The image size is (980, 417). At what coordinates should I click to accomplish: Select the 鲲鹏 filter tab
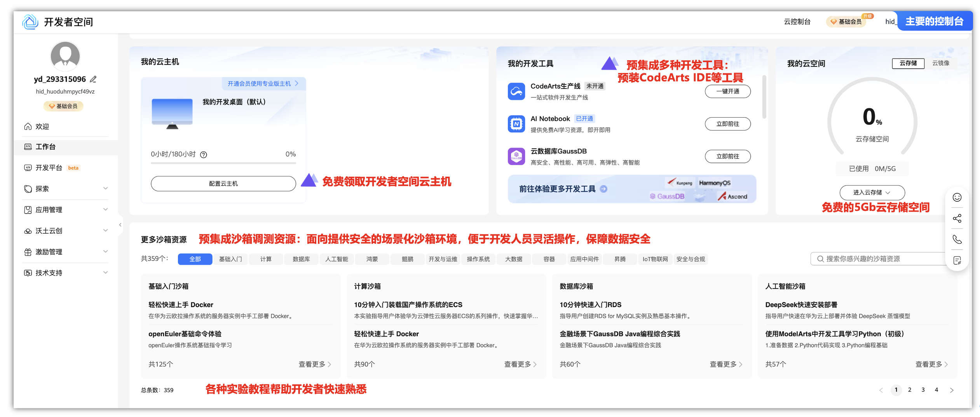407,259
